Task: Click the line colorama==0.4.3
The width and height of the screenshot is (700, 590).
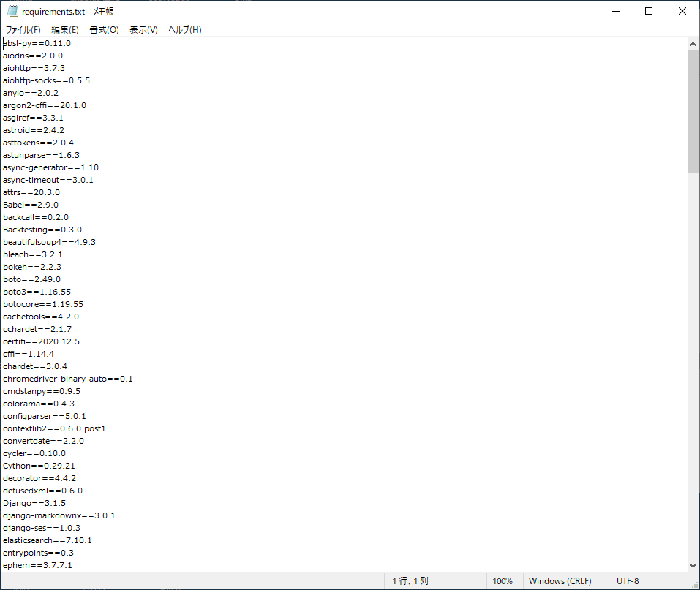Action: 39,404
